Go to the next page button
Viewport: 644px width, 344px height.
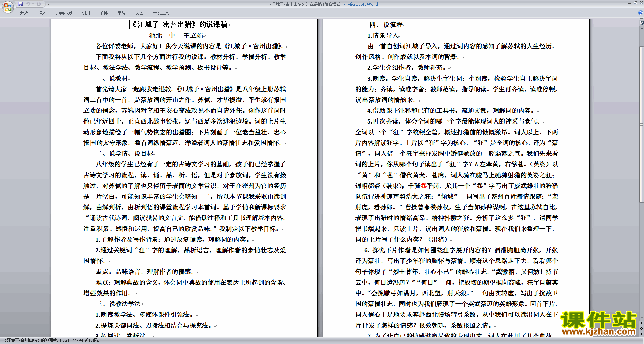642,334
